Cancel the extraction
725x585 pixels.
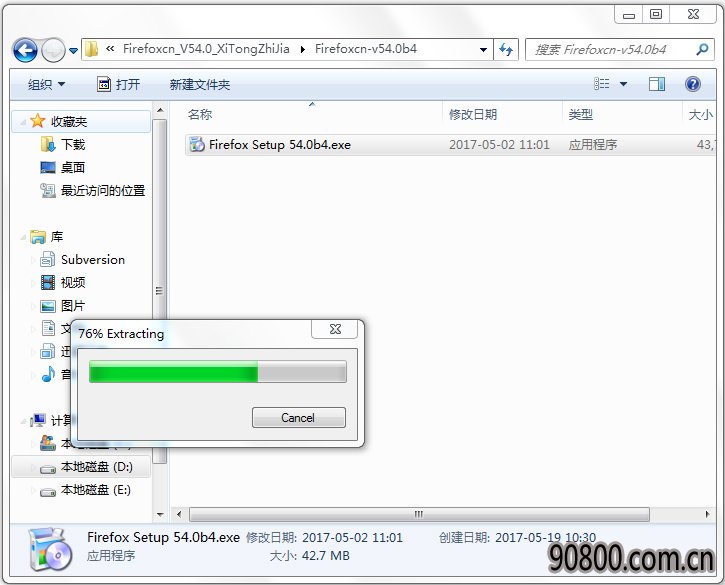pyautogui.click(x=299, y=418)
